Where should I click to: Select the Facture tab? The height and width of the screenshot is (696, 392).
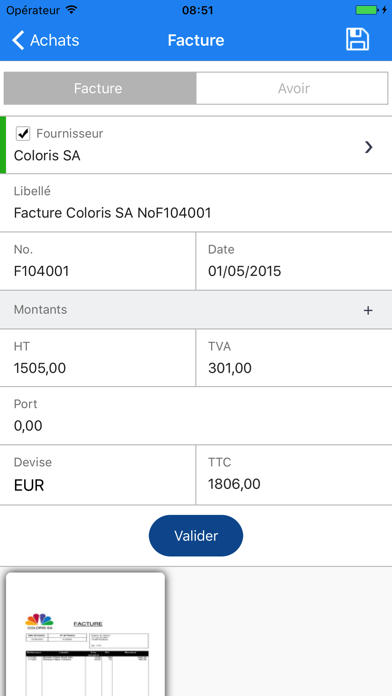pos(99,88)
